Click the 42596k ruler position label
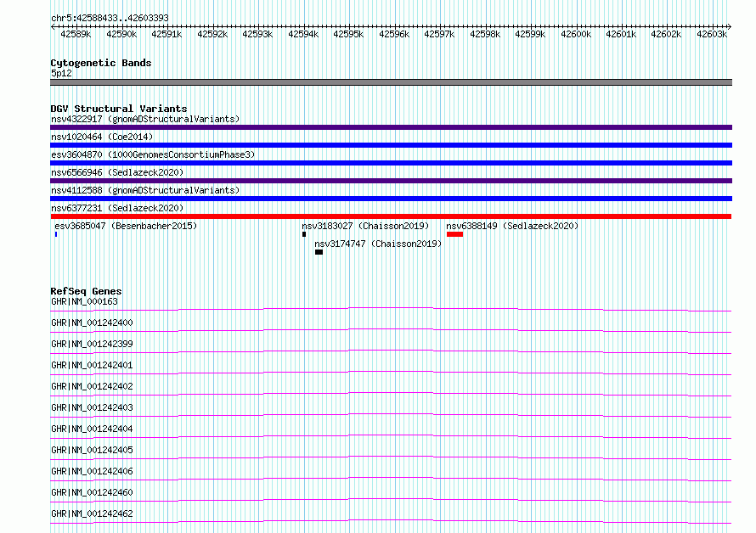 pyautogui.click(x=394, y=34)
